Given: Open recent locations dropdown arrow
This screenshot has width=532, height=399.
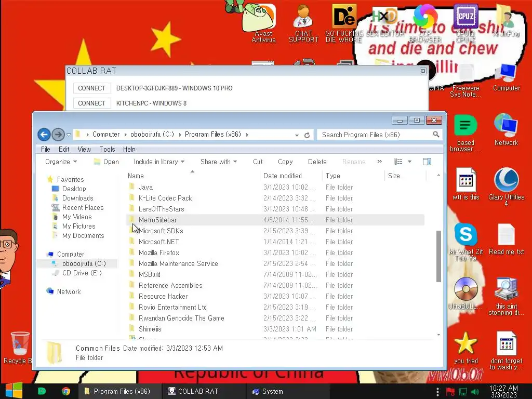Looking at the screenshot, I should (x=69, y=135).
